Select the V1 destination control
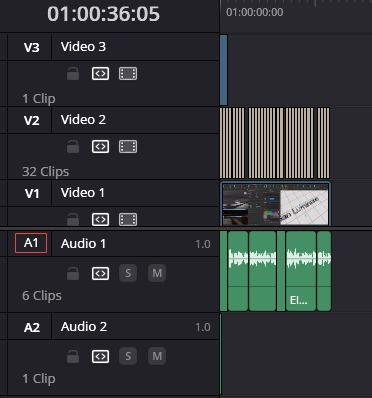The width and height of the screenshot is (372, 398). (x=31, y=193)
